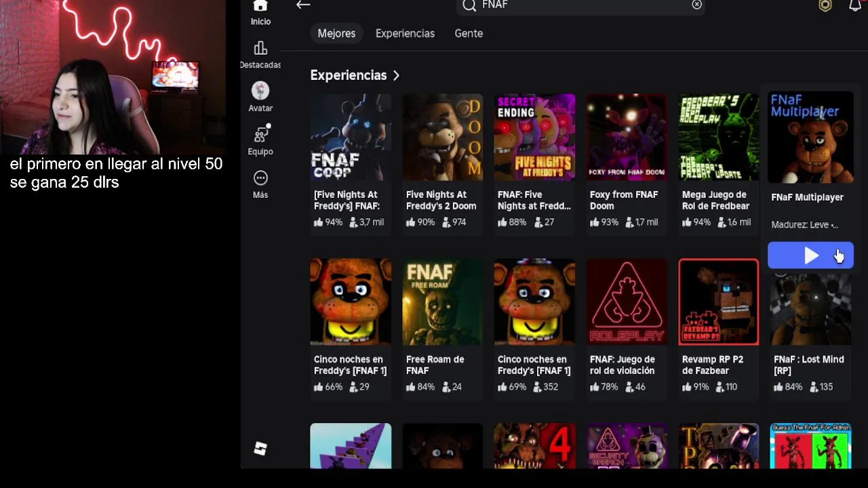The image size is (868, 488).
Task: Click the 135 players count under Lost Mind
Action: [x=822, y=387]
